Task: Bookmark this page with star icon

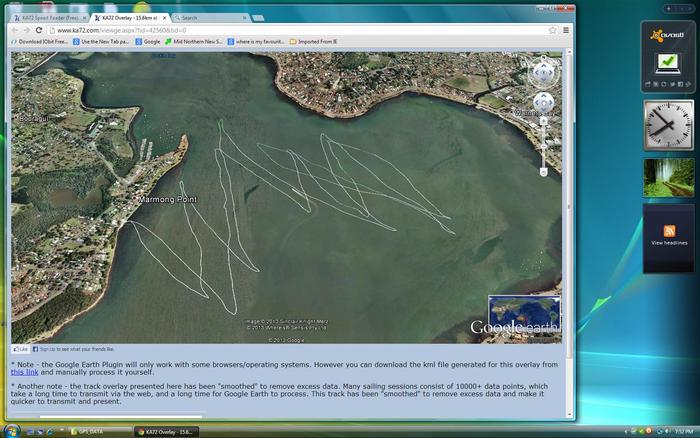Action: [552, 30]
